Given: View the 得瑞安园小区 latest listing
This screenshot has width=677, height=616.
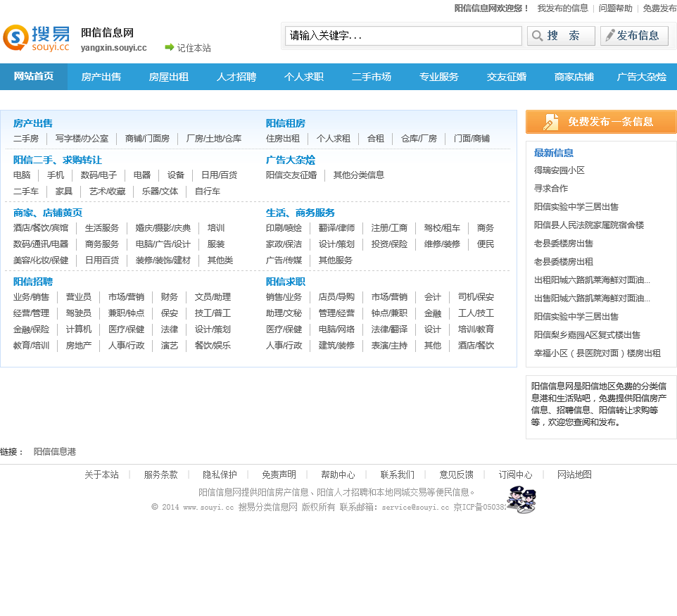Looking at the screenshot, I should [x=559, y=170].
